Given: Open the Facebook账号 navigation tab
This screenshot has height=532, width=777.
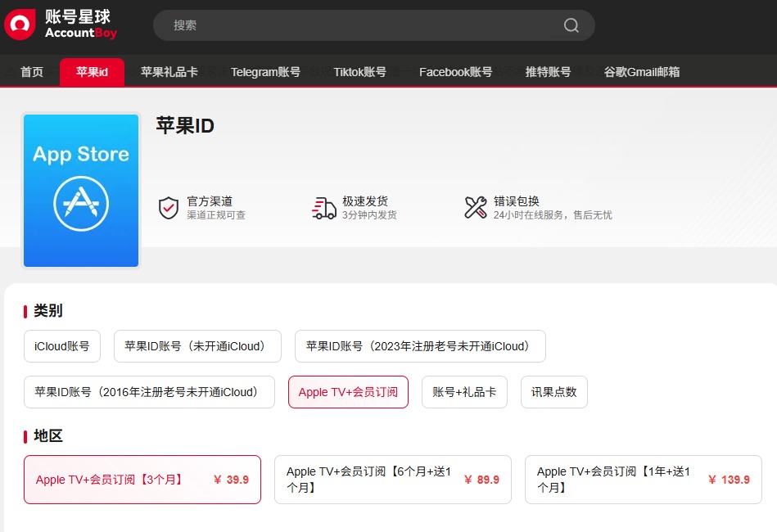Looking at the screenshot, I should (x=456, y=72).
